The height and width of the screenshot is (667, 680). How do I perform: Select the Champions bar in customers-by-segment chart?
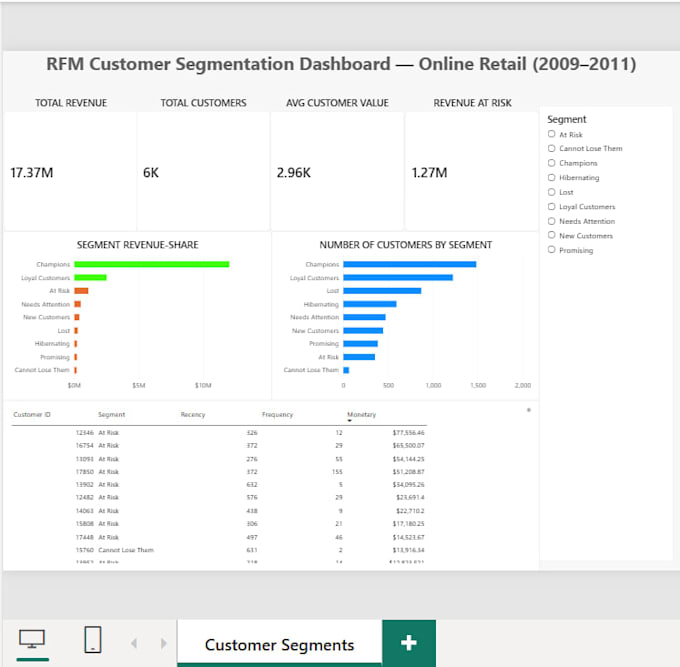click(x=410, y=264)
